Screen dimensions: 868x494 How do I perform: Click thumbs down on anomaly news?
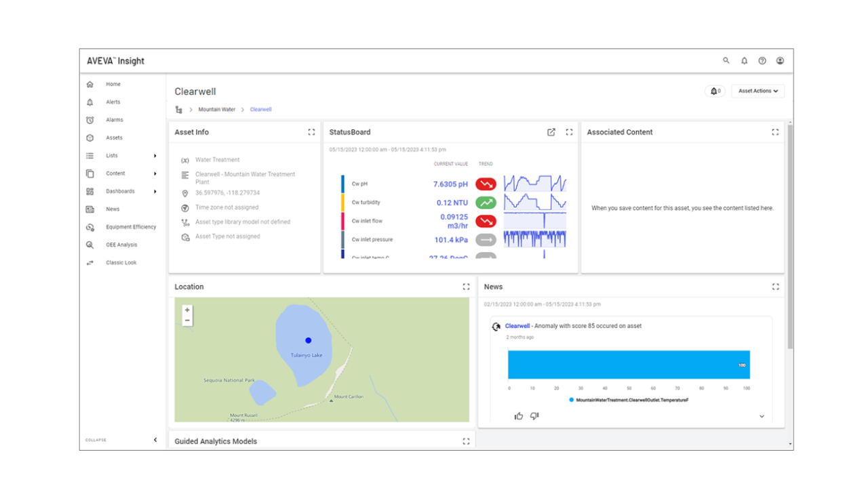pos(534,416)
